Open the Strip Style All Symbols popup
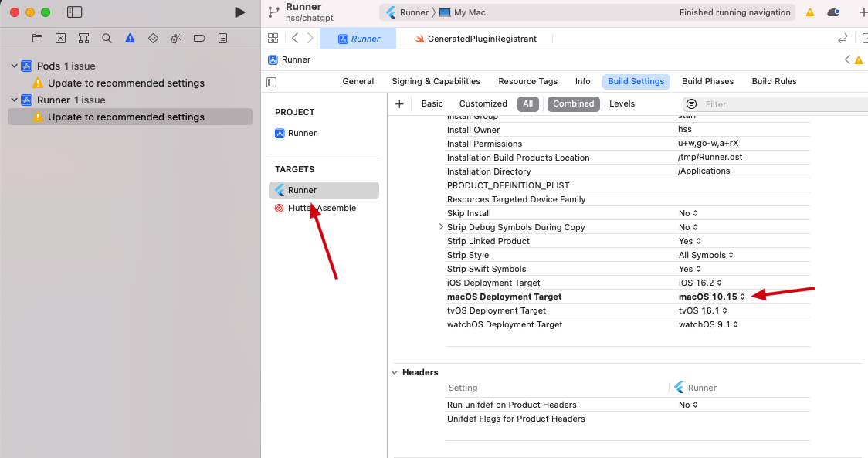Image resolution: width=868 pixels, height=458 pixels. (707, 256)
